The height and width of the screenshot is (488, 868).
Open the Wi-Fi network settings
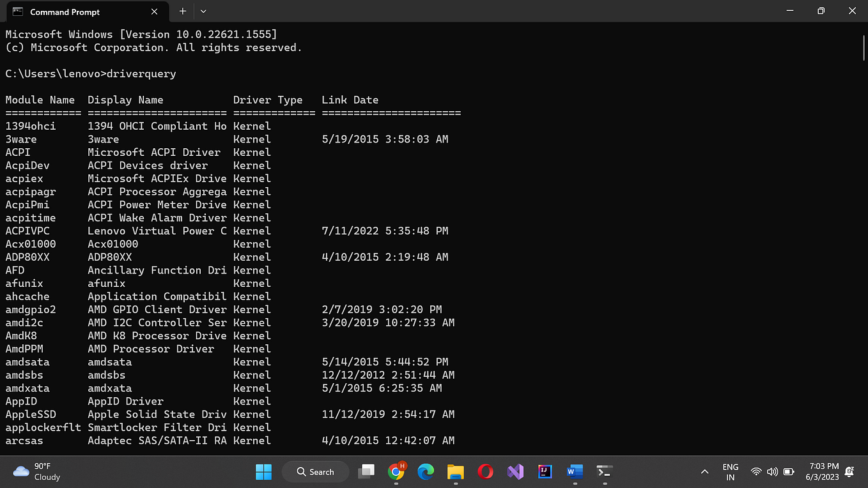(x=756, y=471)
